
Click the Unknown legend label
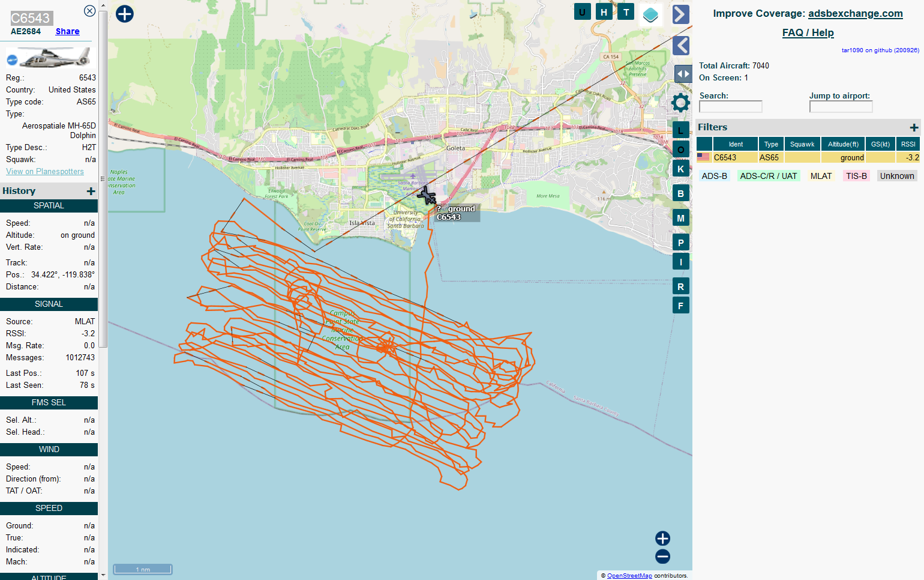tap(897, 176)
